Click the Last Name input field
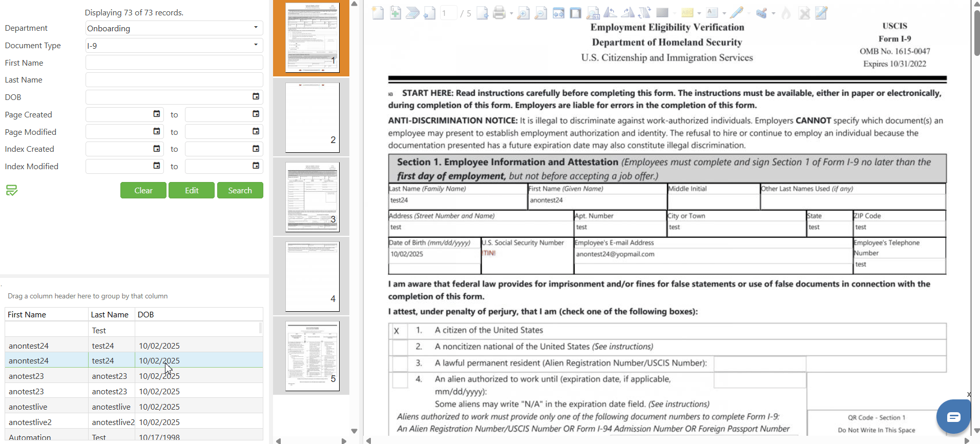The width and height of the screenshot is (980, 444). coord(174,80)
